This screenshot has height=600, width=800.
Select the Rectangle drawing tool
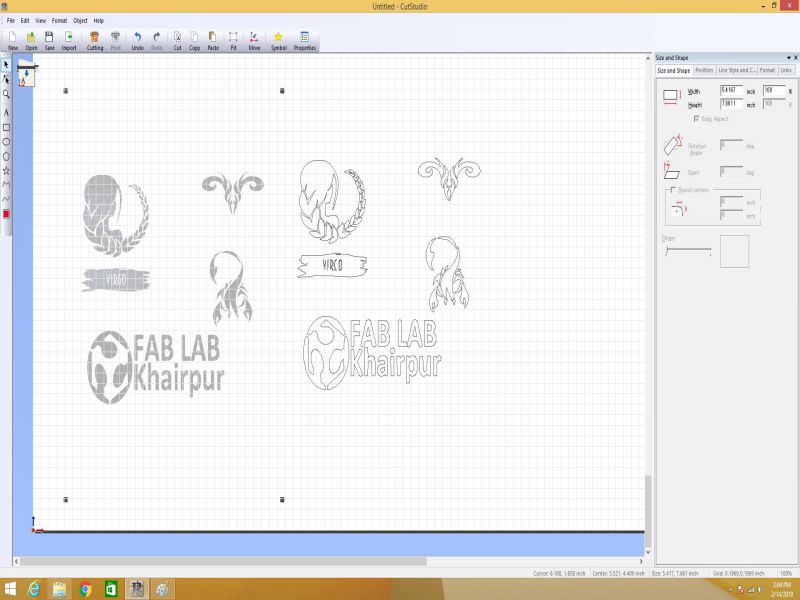click(6, 127)
